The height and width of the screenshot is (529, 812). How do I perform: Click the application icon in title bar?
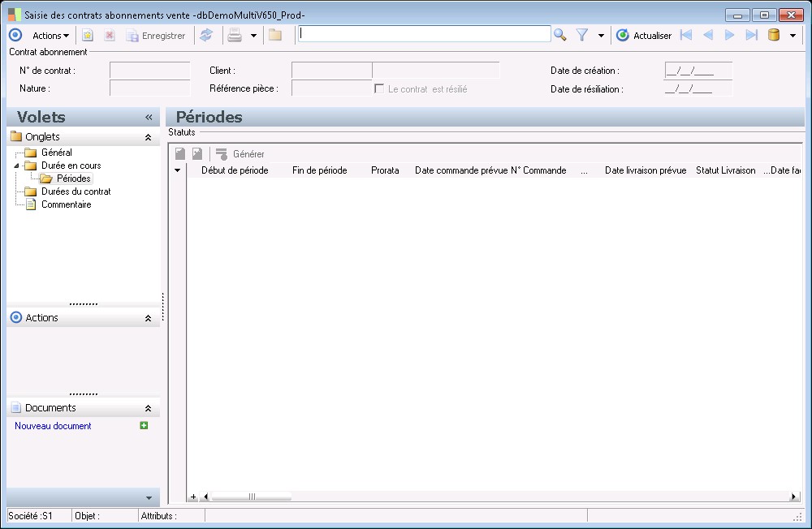coord(15,15)
